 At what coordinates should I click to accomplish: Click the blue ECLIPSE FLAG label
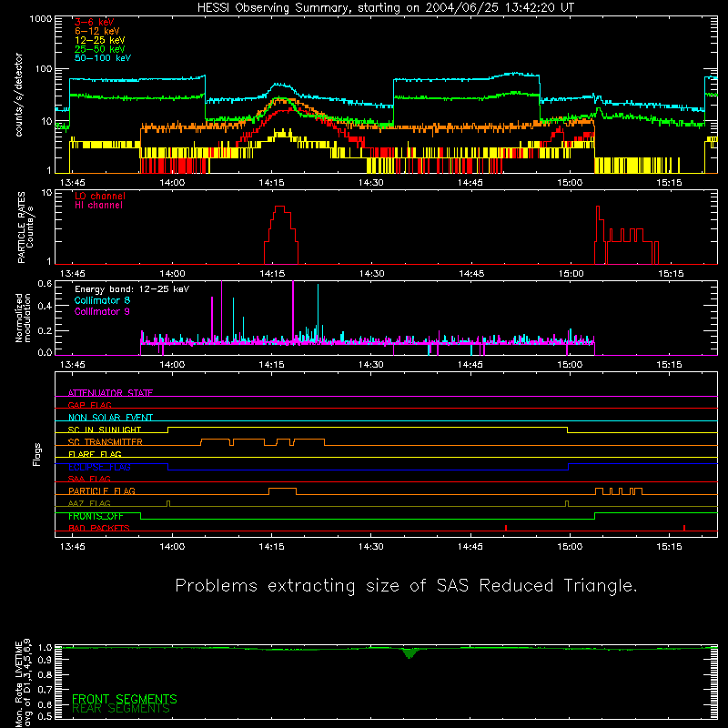(99, 467)
